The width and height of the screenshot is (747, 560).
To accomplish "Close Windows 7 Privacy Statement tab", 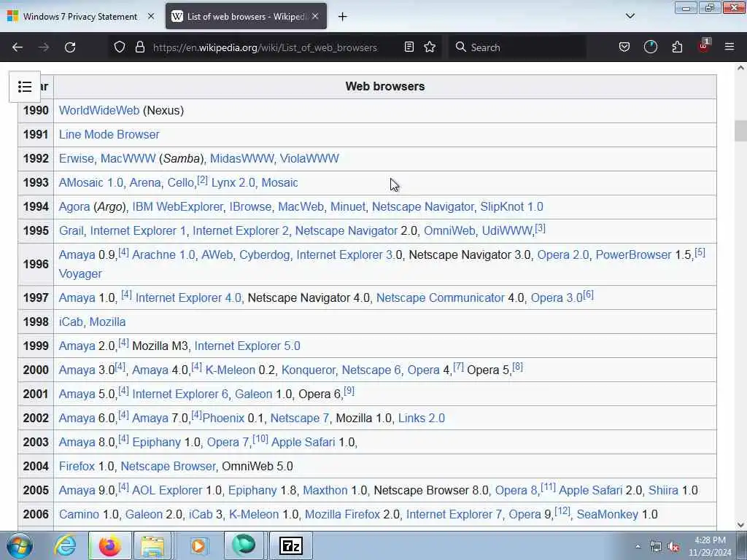I will coord(151,16).
